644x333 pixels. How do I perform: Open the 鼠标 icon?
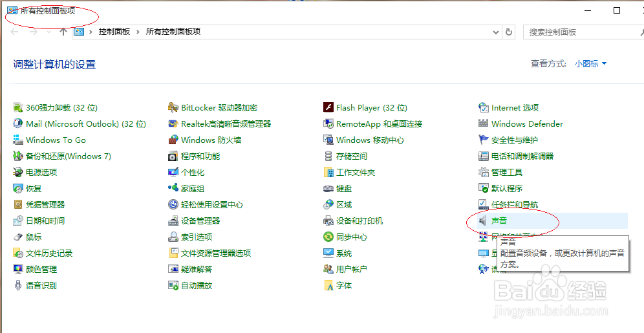[x=17, y=237]
